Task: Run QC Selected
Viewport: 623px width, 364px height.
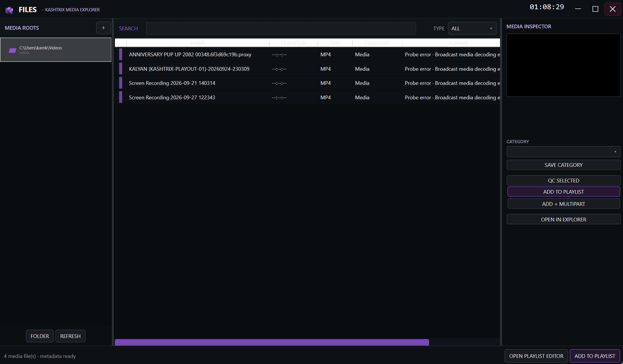Action: 563,180
